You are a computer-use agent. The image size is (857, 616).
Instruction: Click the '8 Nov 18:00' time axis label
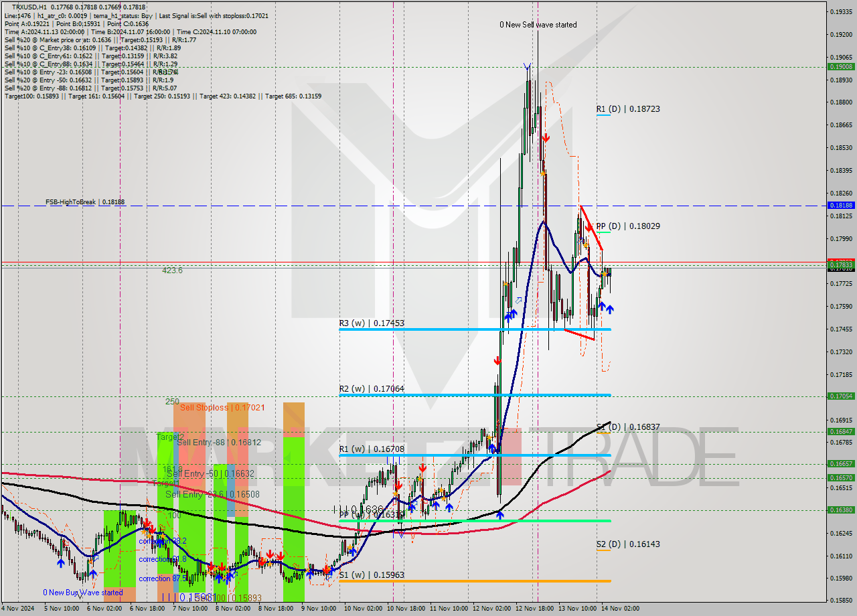[x=276, y=609]
